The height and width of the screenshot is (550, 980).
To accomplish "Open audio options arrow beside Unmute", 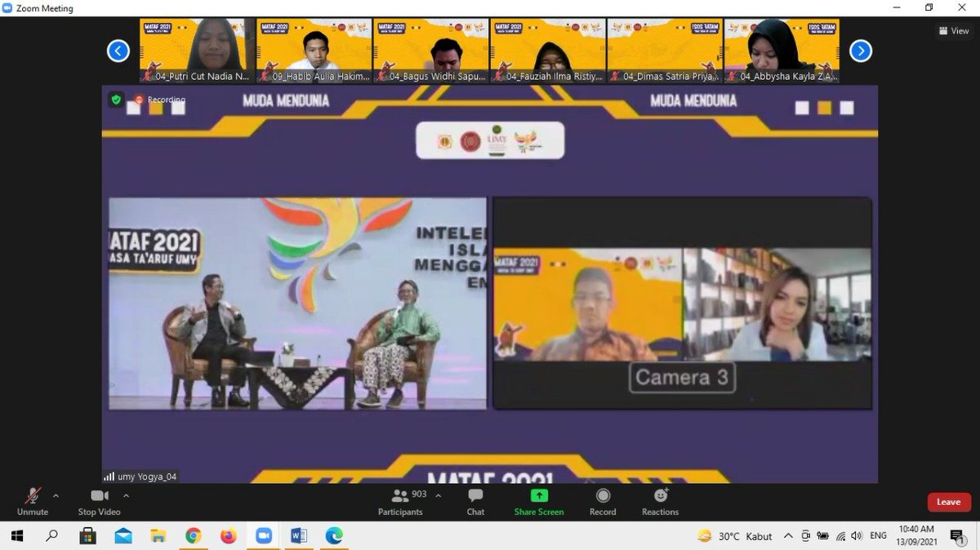I will [56, 495].
